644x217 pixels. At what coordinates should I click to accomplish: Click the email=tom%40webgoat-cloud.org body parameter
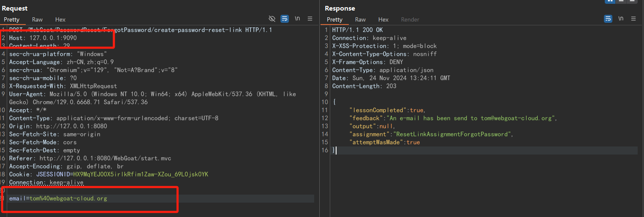tap(58, 198)
